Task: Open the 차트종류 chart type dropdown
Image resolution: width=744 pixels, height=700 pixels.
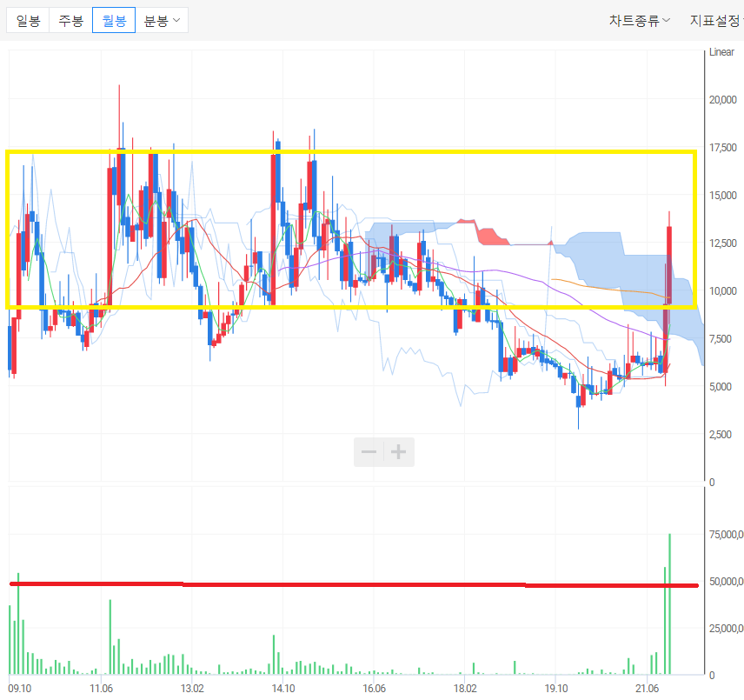Action: [x=639, y=20]
